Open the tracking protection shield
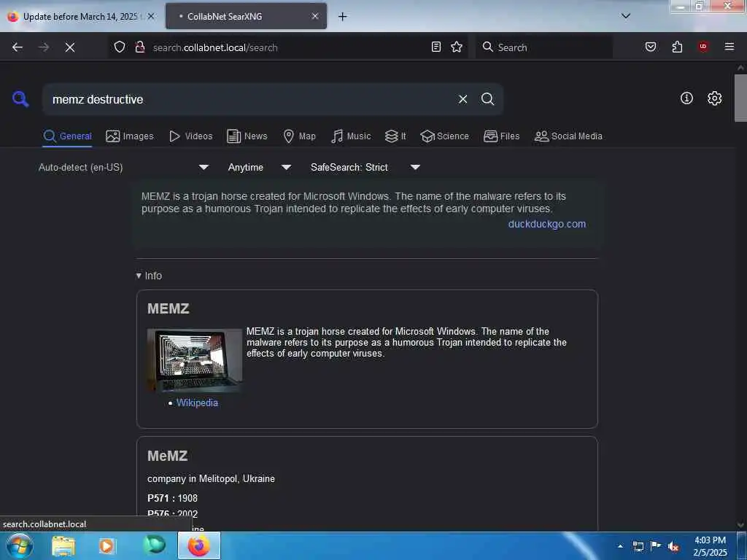Screen dimensions: 747x560 (120, 47)
